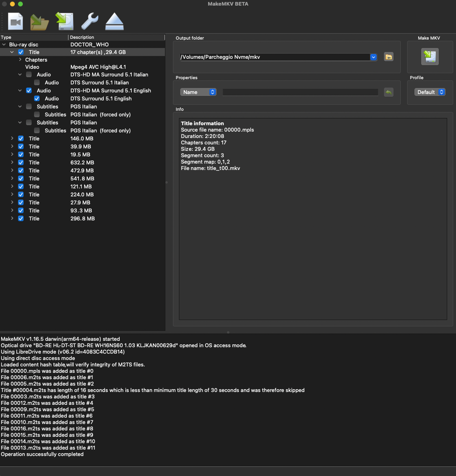Collapse the Blu-ray disc tree node
Viewport: 456px width, 476px height.
[4, 45]
